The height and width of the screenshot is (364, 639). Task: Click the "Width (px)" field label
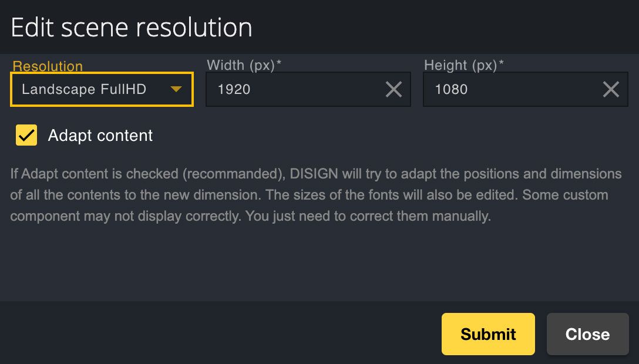(240, 65)
